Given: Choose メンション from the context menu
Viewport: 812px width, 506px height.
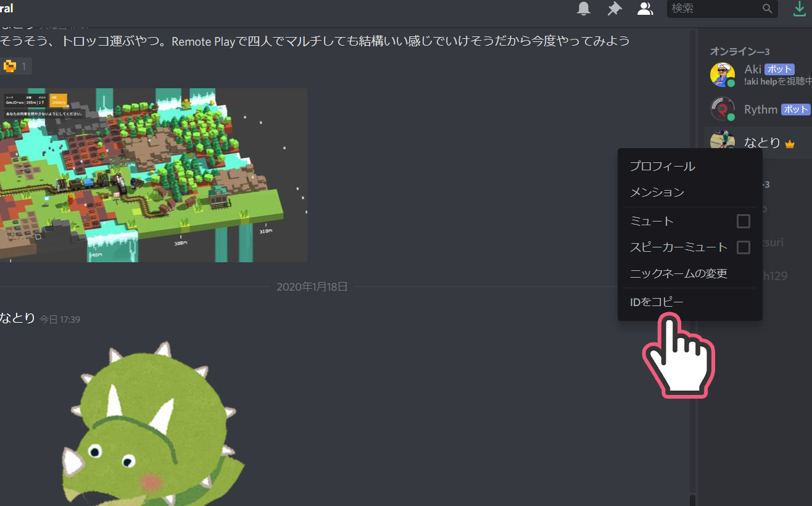Looking at the screenshot, I should pyautogui.click(x=690, y=193).
